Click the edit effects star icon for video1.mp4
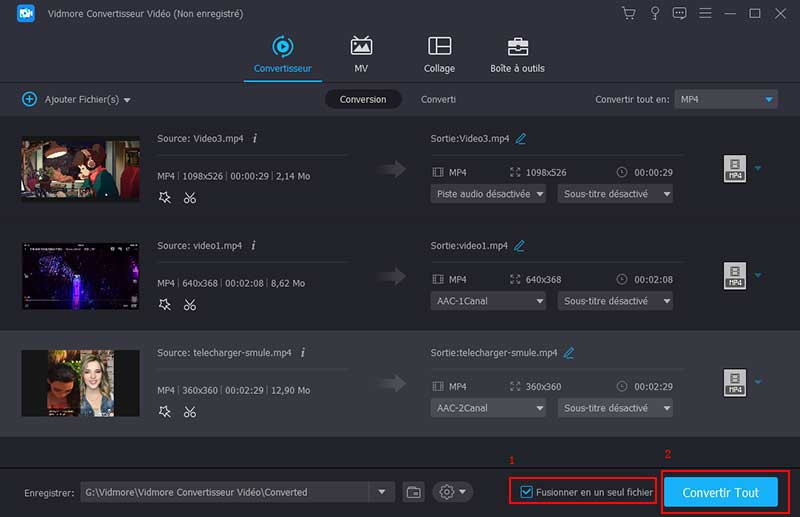The height and width of the screenshot is (517, 800). click(x=165, y=305)
